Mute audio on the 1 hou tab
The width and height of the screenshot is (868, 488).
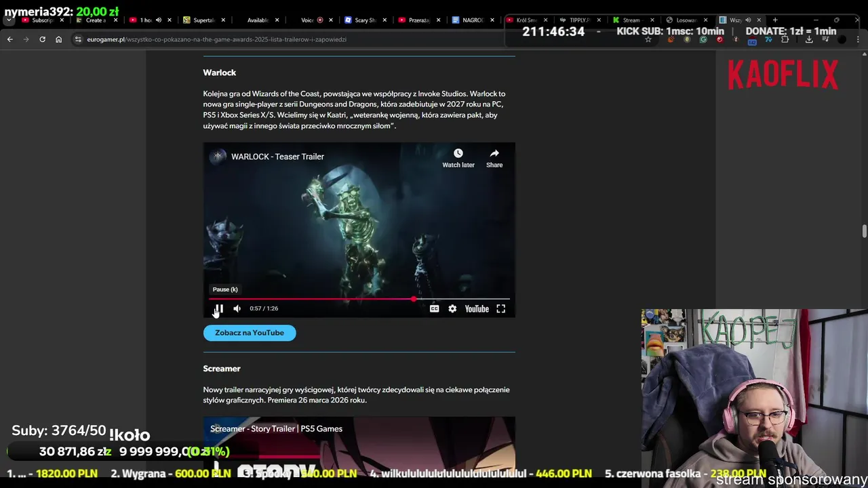click(158, 20)
